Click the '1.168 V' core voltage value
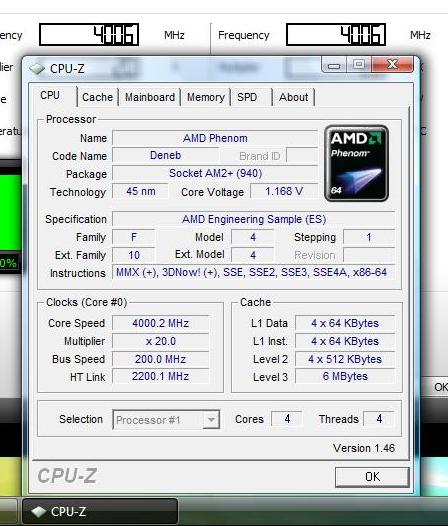The image size is (448, 526). click(x=284, y=192)
